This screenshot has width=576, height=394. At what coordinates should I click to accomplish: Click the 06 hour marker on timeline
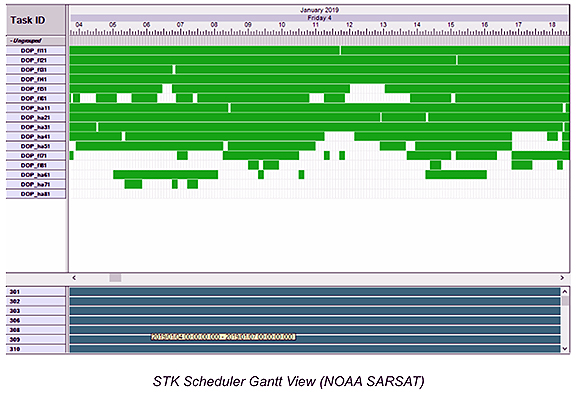146,25
